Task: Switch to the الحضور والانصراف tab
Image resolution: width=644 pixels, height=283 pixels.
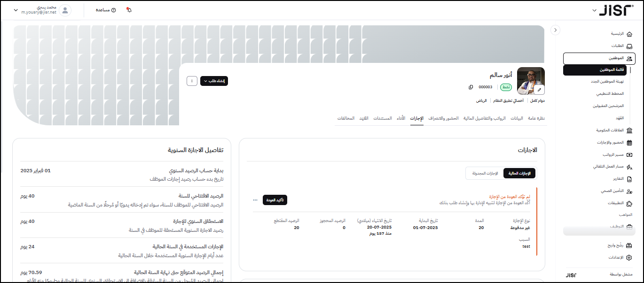Action: click(443, 118)
